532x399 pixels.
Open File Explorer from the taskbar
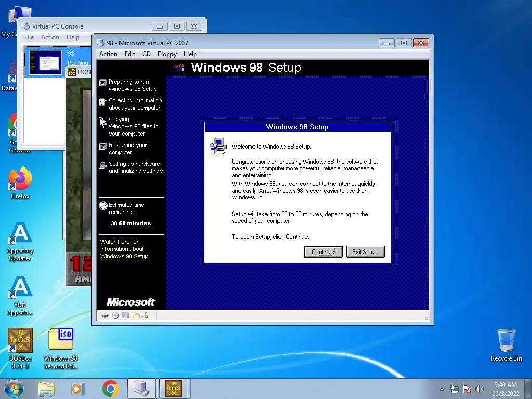[x=46, y=389]
